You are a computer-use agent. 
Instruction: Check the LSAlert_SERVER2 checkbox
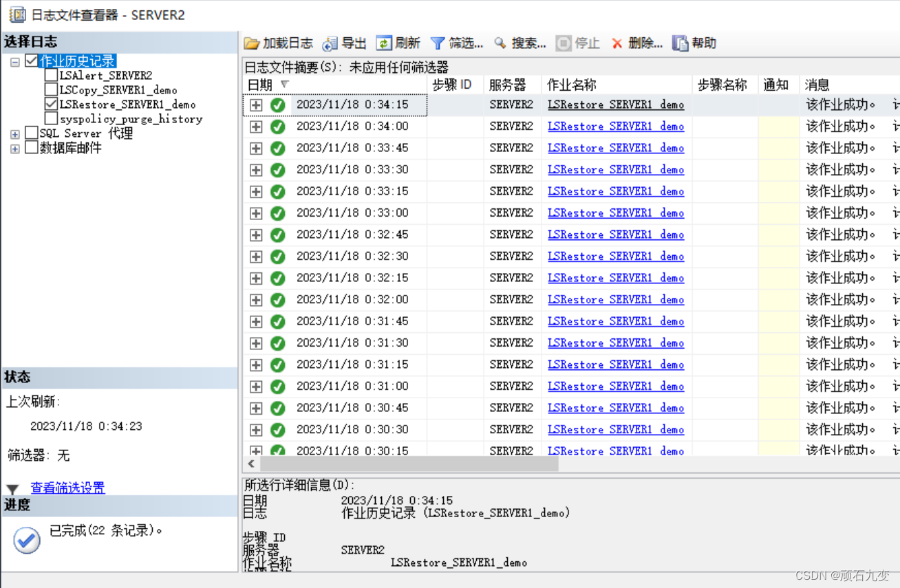tap(51, 75)
